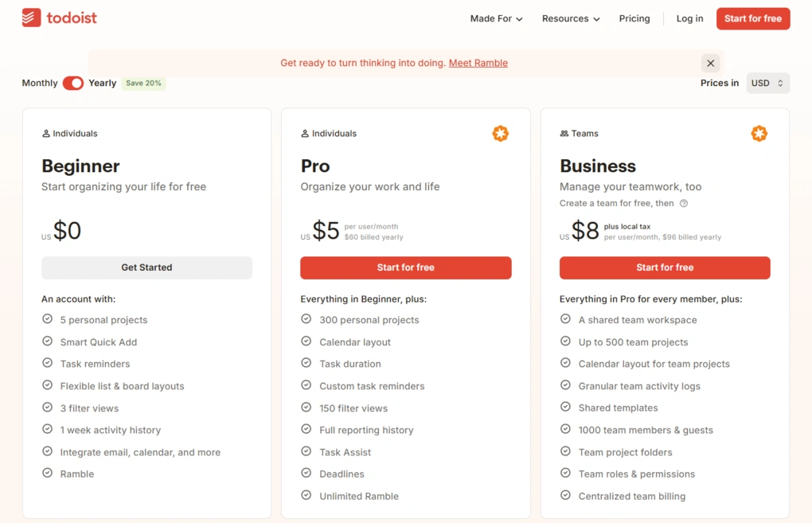Go to the Pricing page
Viewport: 812px width, 523px height.
click(x=634, y=18)
